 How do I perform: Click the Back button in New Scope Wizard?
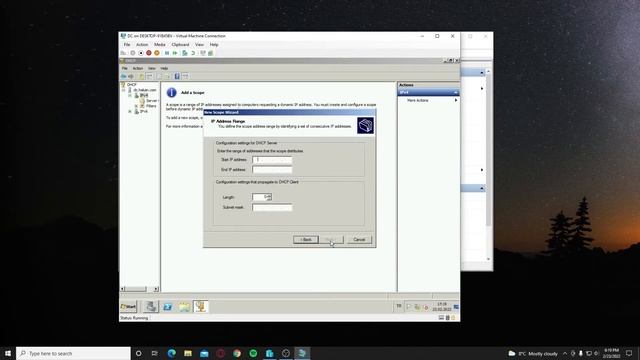point(305,240)
